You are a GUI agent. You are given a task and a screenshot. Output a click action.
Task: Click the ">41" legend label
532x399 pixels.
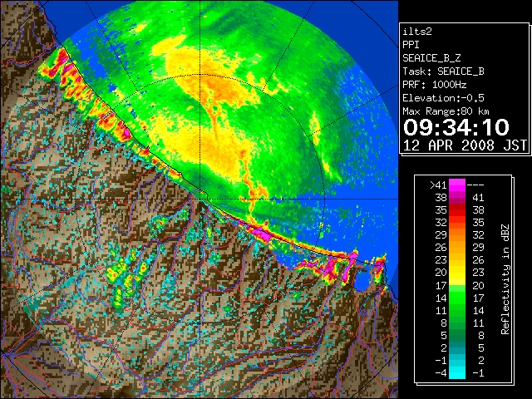[x=438, y=185]
